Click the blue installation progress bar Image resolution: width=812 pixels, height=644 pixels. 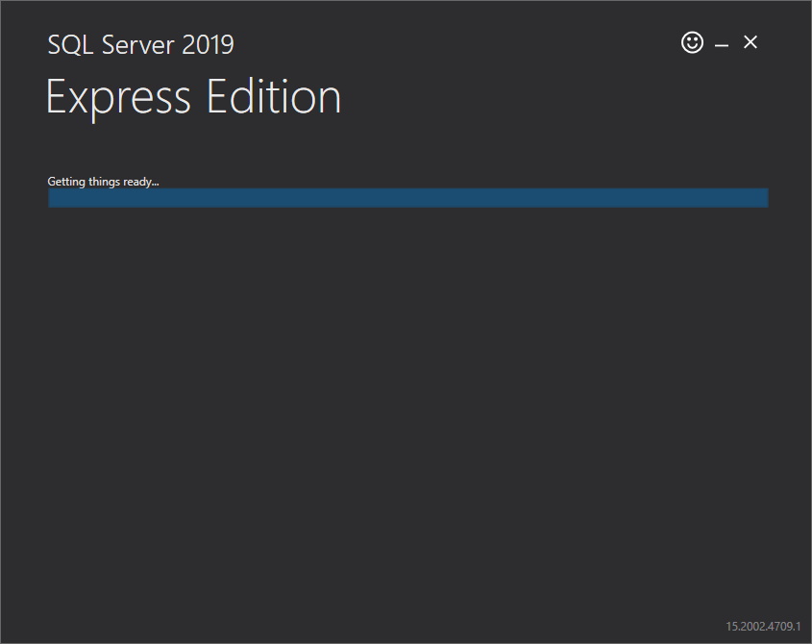tap(408, 198)
